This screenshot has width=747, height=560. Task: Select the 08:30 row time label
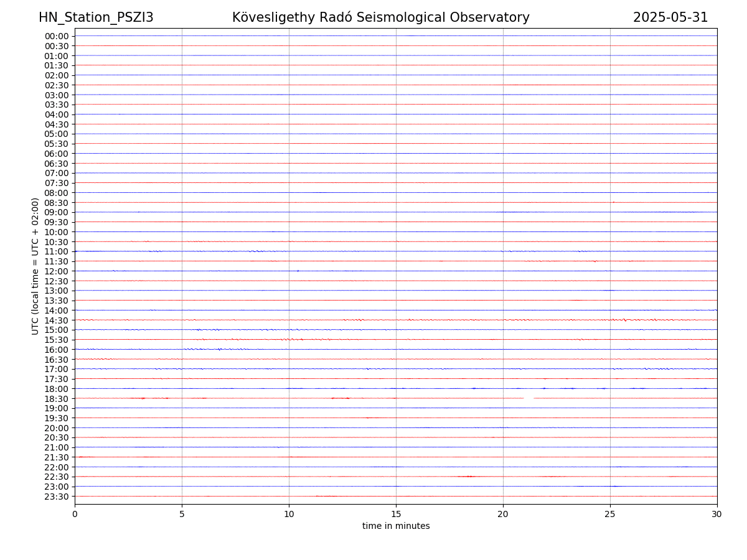point(57,203)
